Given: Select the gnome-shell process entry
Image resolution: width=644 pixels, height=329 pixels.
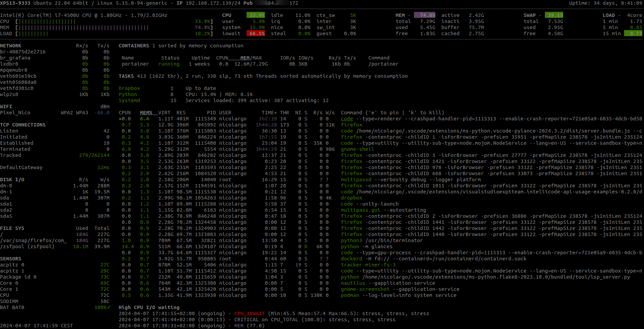Looking at the screenshot, I should click(x=358, y=149).
